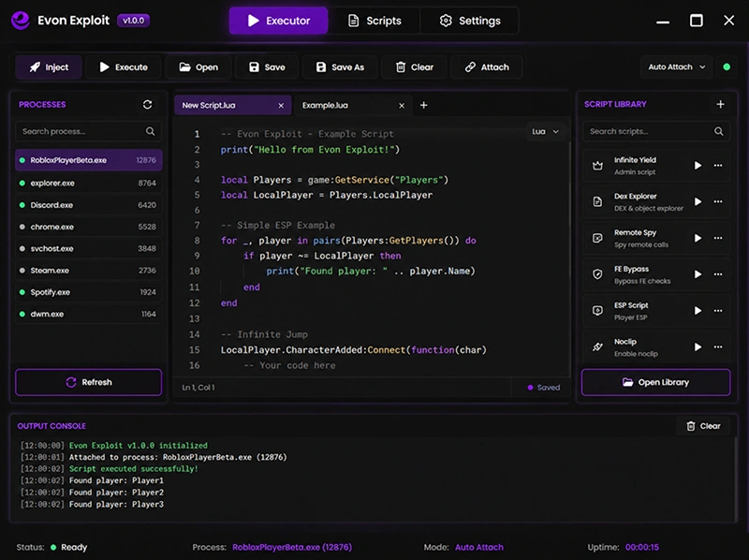This screenshot has width=749, height=560.
Task: Click the magnifier in script search
Action: tap(718, 131)
